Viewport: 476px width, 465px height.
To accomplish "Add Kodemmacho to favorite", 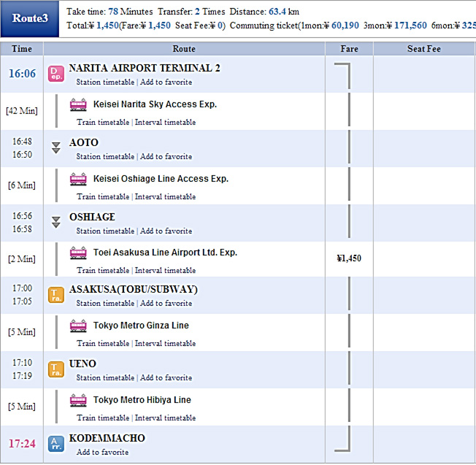I will click(103, 453).
